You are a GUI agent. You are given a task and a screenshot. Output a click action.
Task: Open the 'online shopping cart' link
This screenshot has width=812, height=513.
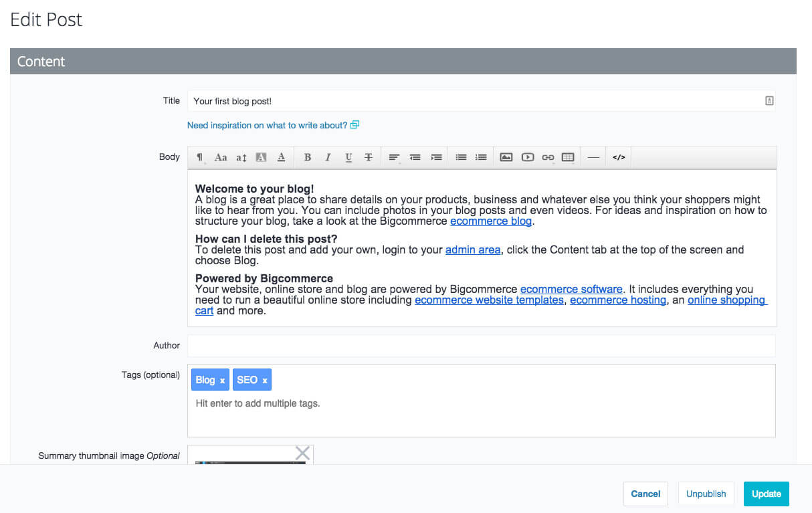726,300
